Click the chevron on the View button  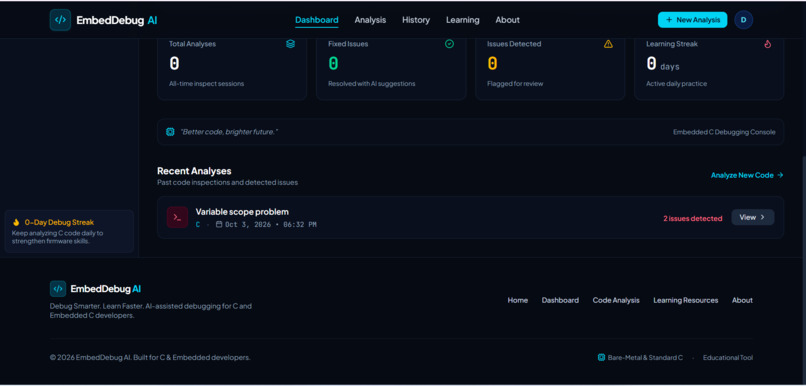(762, 217)
